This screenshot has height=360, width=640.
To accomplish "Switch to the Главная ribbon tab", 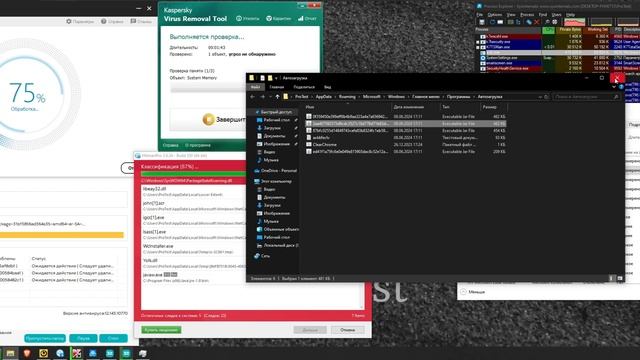I will coord(277,87).
